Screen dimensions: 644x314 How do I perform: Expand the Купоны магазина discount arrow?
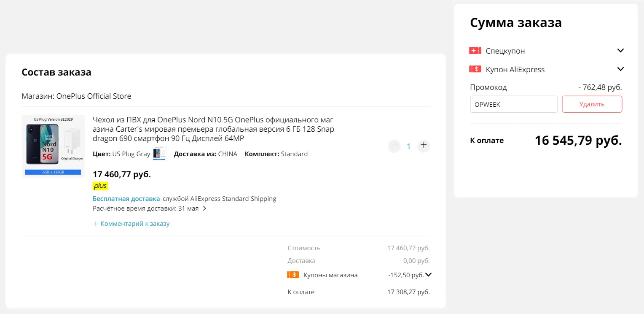pyautogui.click(x=428, y=275)
